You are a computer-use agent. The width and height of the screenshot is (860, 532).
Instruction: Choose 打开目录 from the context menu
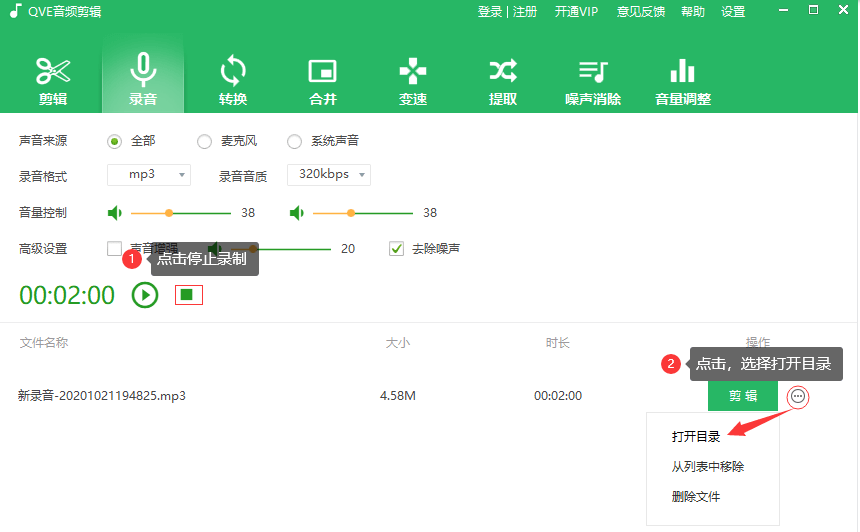[x=696, y=437]
